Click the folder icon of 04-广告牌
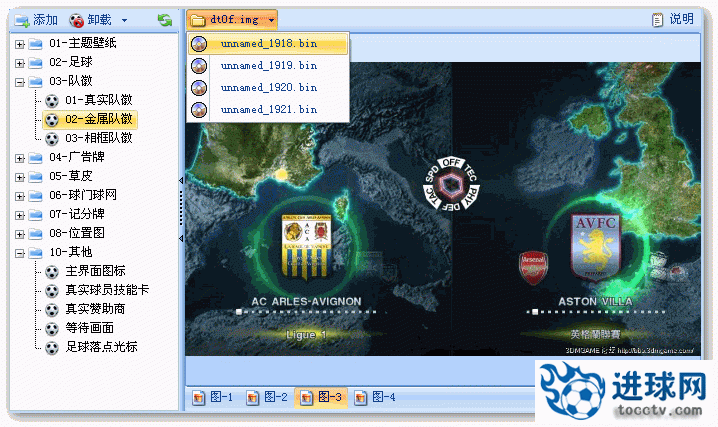 (x=36, y=158)
